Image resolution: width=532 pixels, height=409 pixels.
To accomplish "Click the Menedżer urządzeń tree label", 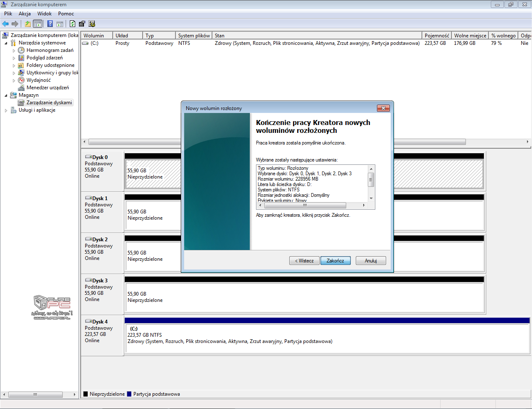I will (x=48, y=88).
